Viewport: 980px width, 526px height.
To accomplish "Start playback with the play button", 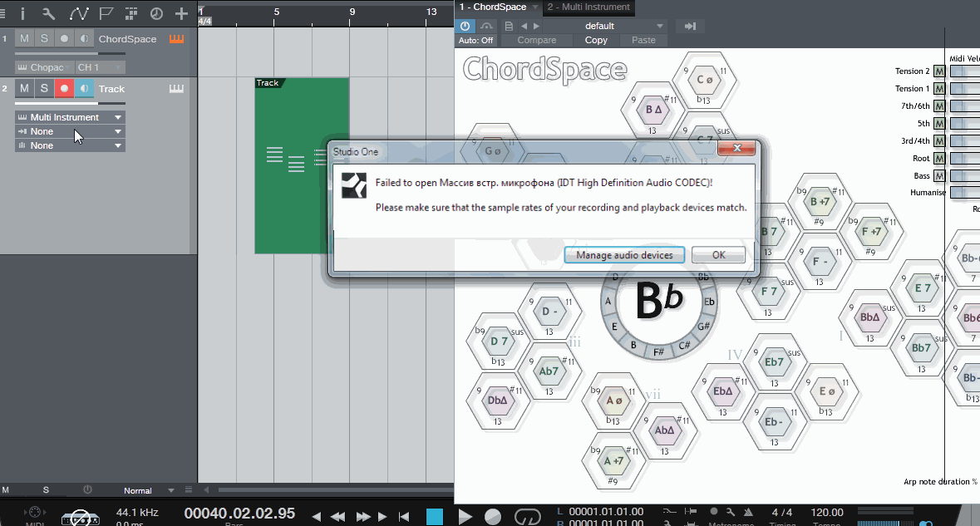I will (465, 517).
